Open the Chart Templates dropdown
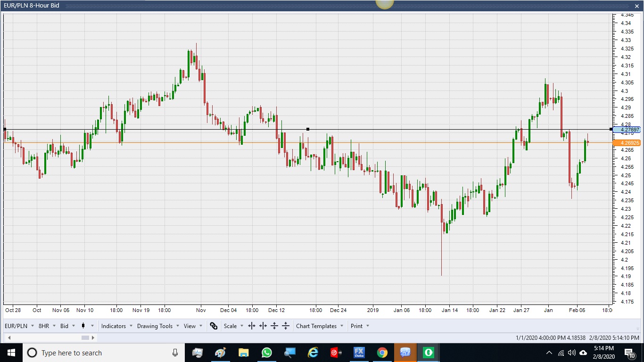The width and height of the screenshot is (644, 362). (x=320, y=326)
